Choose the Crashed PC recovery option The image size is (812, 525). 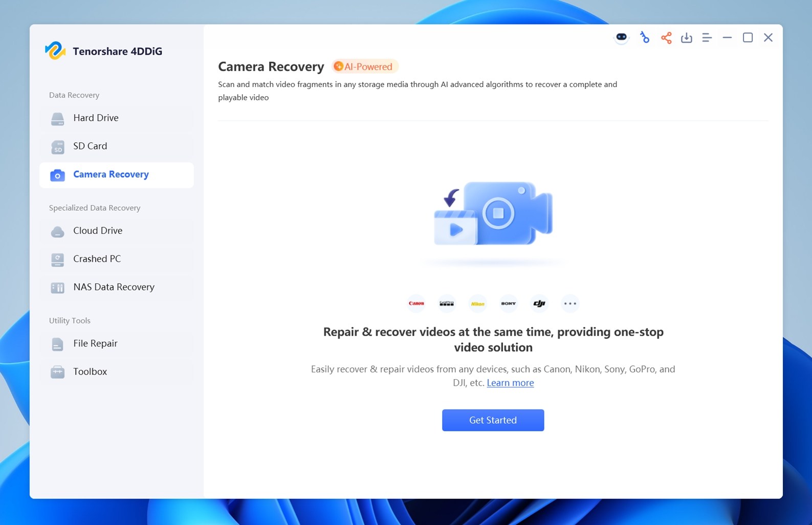117,259
